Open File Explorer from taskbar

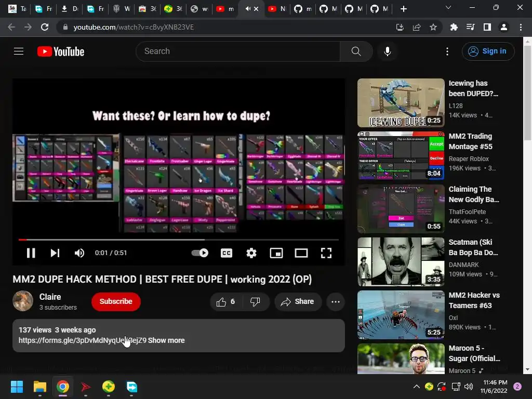39,387
